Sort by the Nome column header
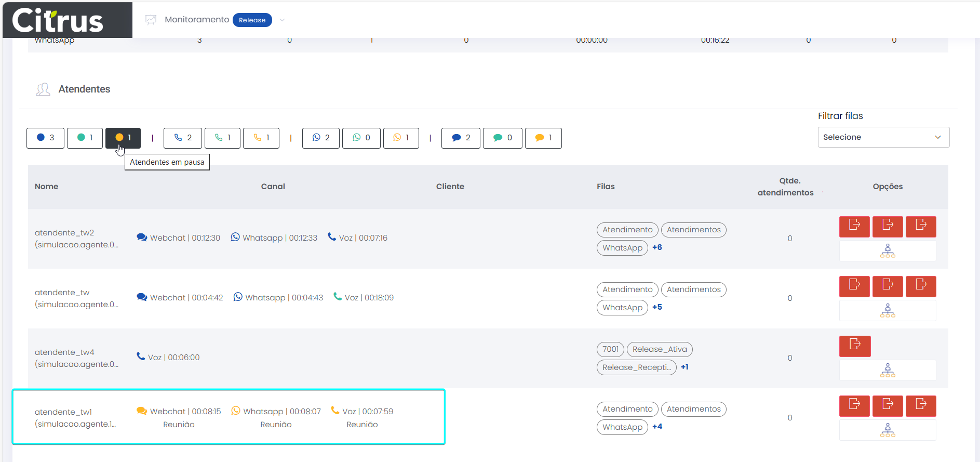The image size is (980, 462). point(47,187)
